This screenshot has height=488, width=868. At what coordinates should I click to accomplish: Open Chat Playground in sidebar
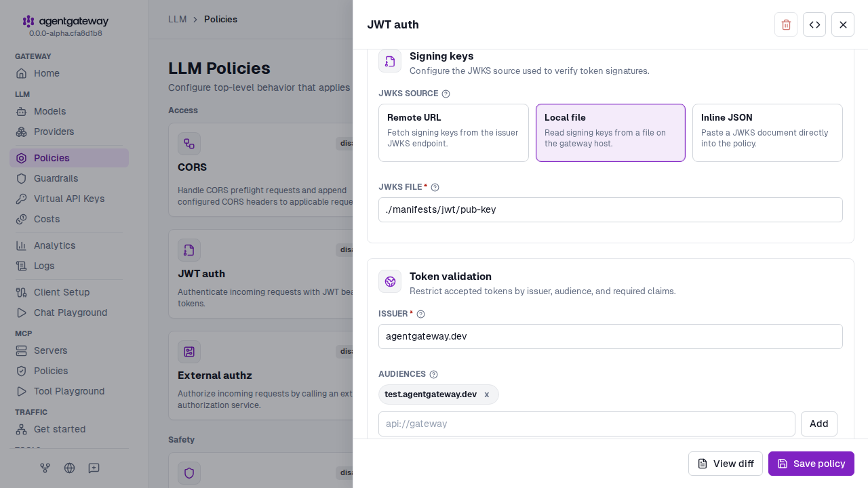(69, 312)
